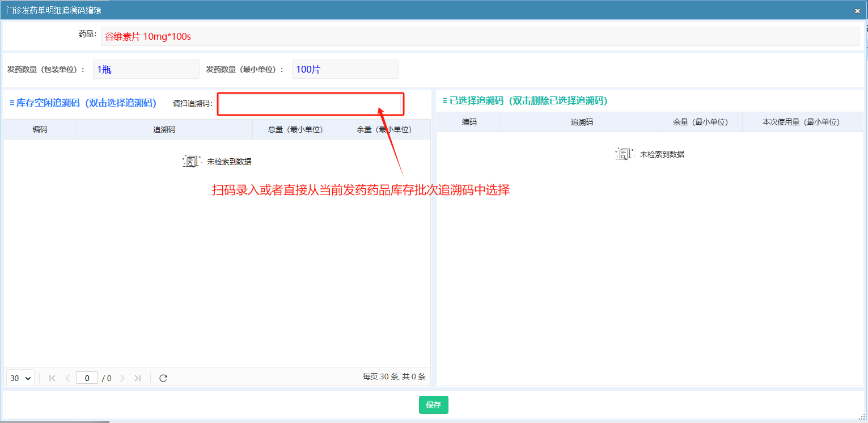Click the 编码 column header in left table

tap(40, 129)
